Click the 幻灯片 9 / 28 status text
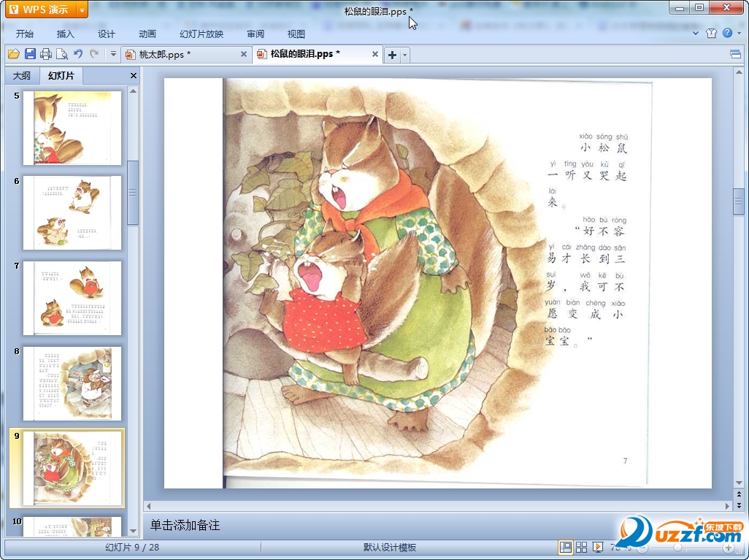Viewport: 749px width, 560px height. coord(132,547)
